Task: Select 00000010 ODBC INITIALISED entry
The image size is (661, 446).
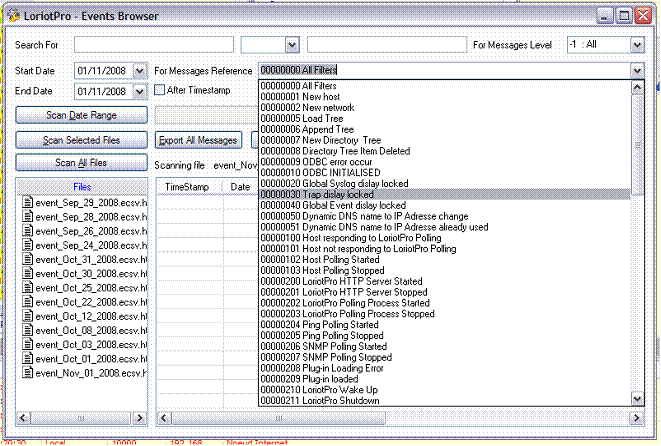Action: (445, 173)
